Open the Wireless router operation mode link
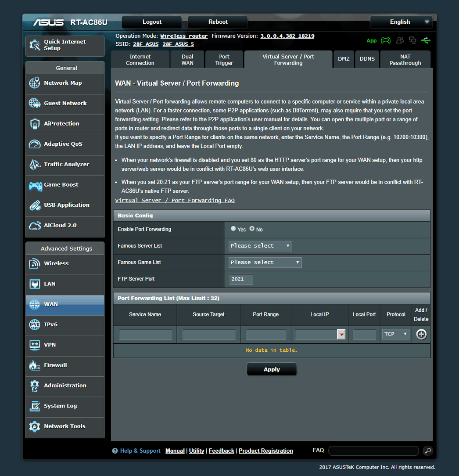Image resolution: width=459 pixels, height=476 pixels. tap(184, 36)
